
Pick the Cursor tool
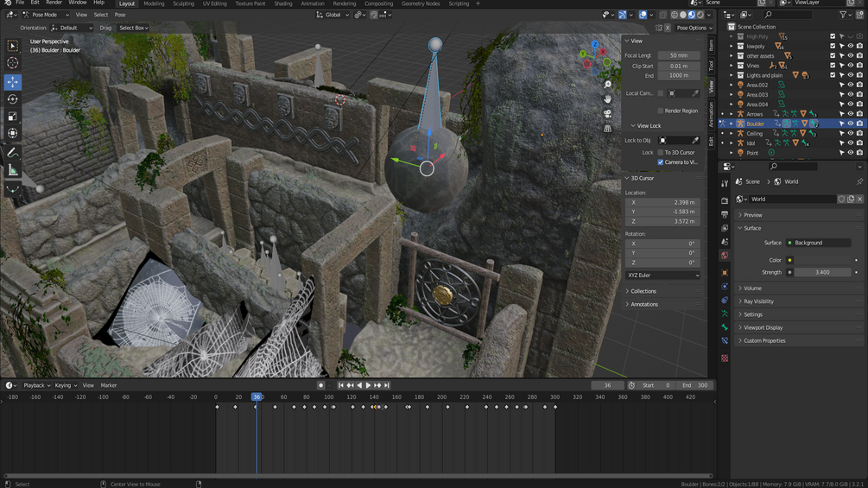tap(12, 63)
